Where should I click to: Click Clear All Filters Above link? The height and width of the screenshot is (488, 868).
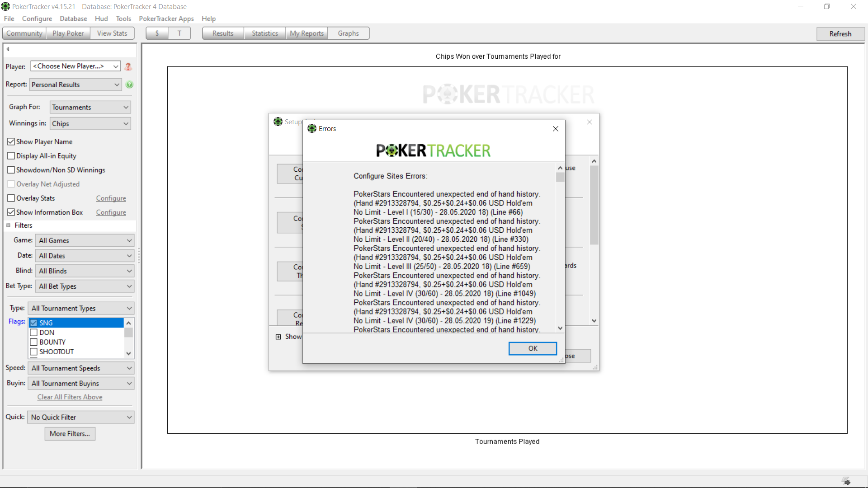[70, 397]
